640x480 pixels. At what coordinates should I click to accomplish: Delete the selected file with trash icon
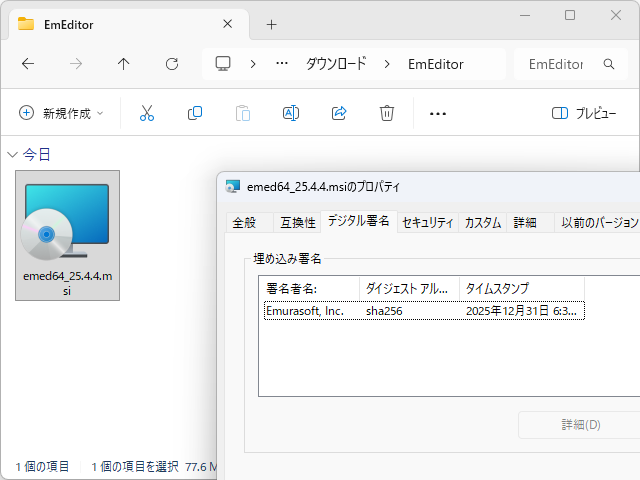coord(387,113)
